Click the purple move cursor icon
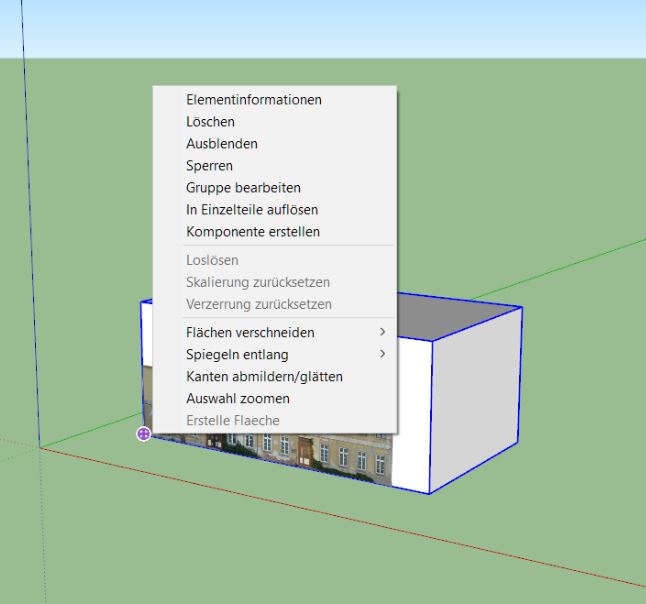Screen dimensions: 646x604 [x=144, y=433]
